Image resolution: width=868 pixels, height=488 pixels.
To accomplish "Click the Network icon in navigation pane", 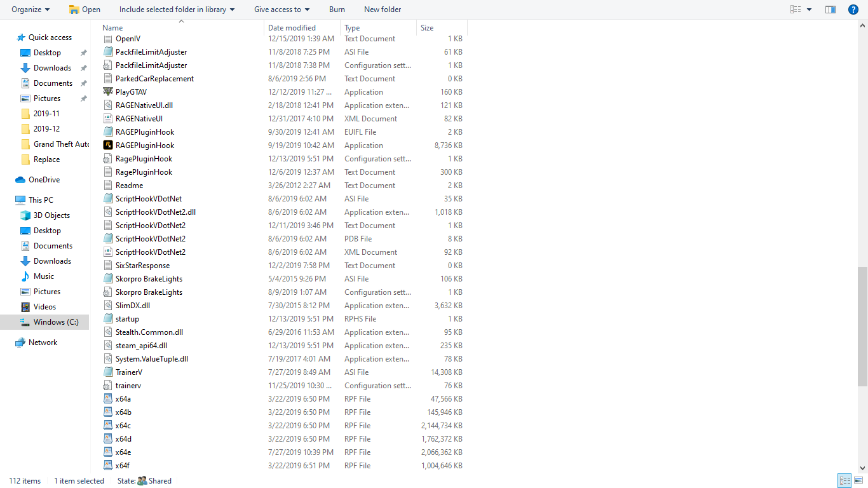I will (x=20, y=342).
